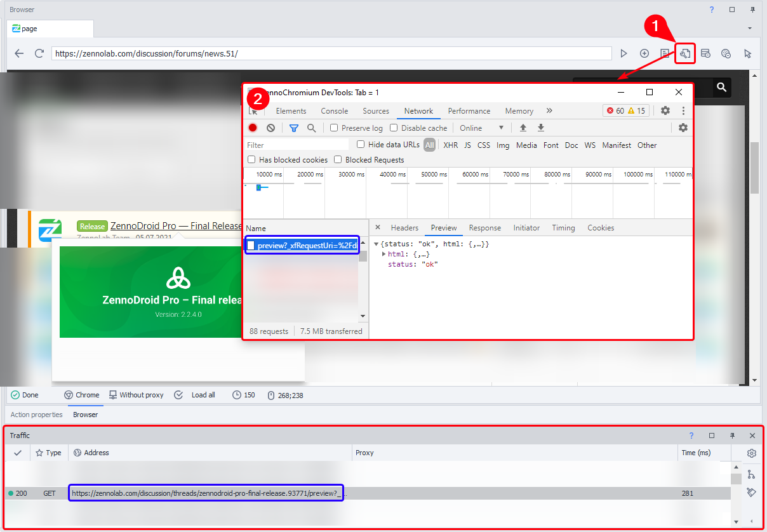Reload the page with refresh icon
Screen dimensions: 767x532
click(39, 54)
